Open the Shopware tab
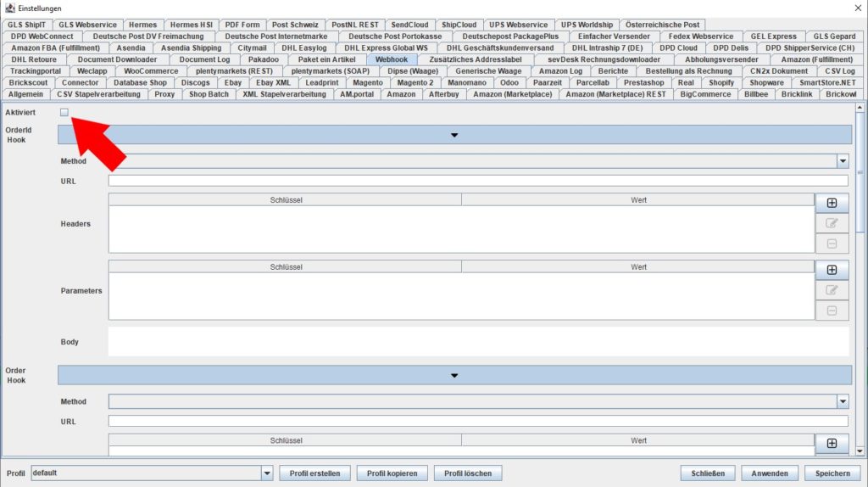Screen dimensions: 868x487 pyautogui.click(x=766, y=82)
